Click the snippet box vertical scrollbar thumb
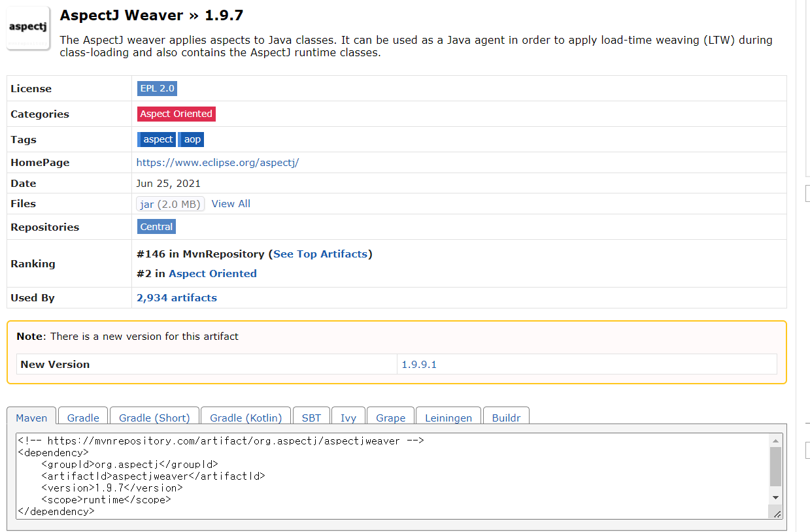This screenshot has width=810, height=532. tap(775, 467)
